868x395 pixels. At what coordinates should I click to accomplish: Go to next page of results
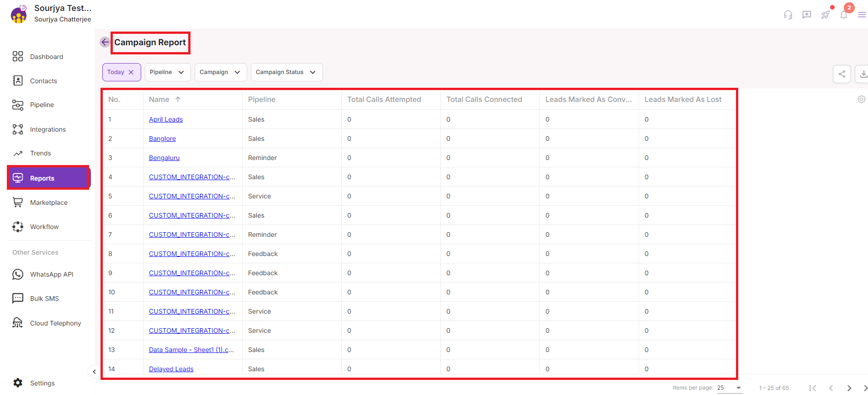(x=849, y=388)
